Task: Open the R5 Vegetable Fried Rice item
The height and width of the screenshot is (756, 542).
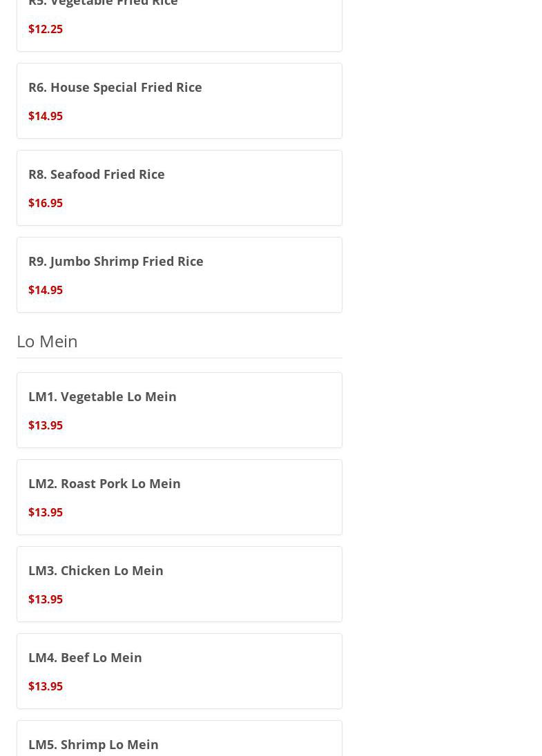Action: 103,3
